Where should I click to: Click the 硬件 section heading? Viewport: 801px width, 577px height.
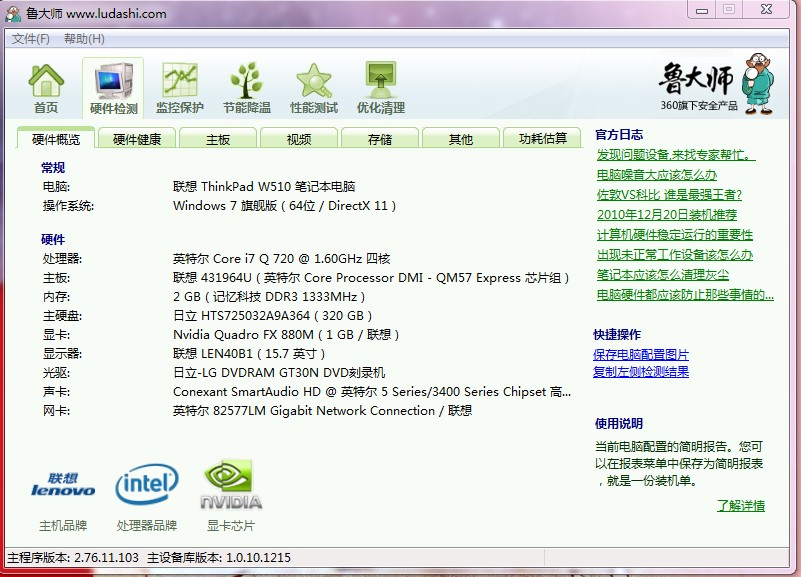(x=53, y=239)
